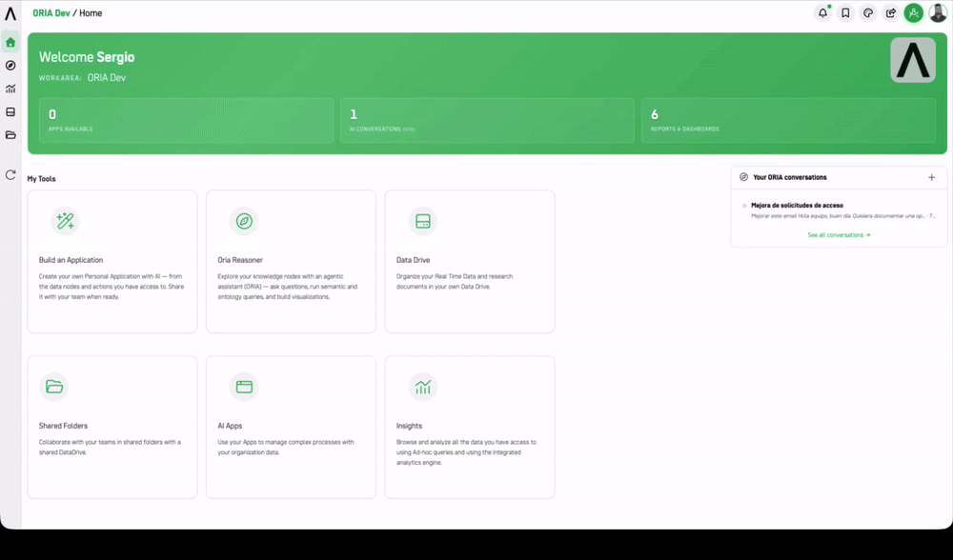Click the Home breadcrumb text
Viewport: 953px width, 560px height.
[91, 12]
